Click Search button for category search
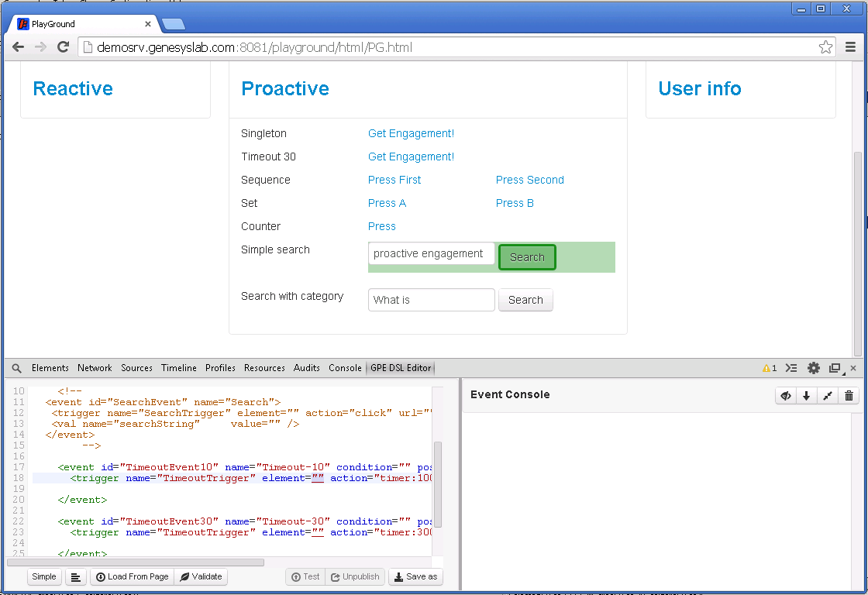868x595 pixels. tap(525, 300)
